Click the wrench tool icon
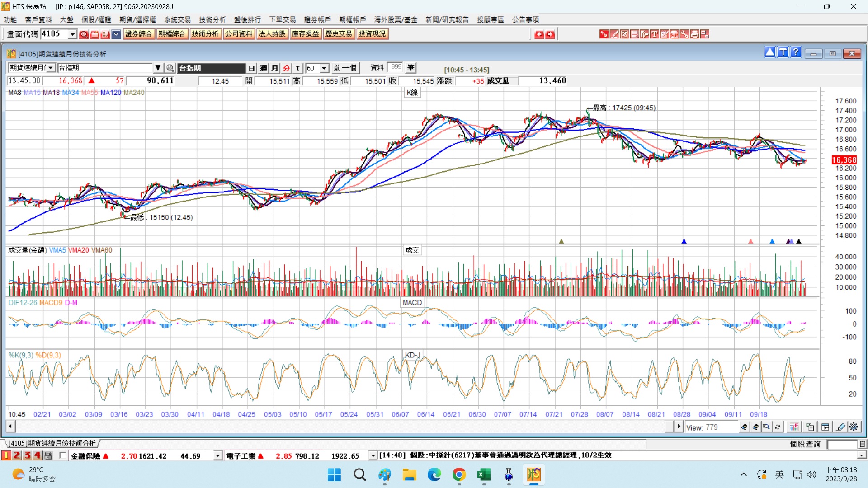868x488 pixels. click(x=684, y=34)
